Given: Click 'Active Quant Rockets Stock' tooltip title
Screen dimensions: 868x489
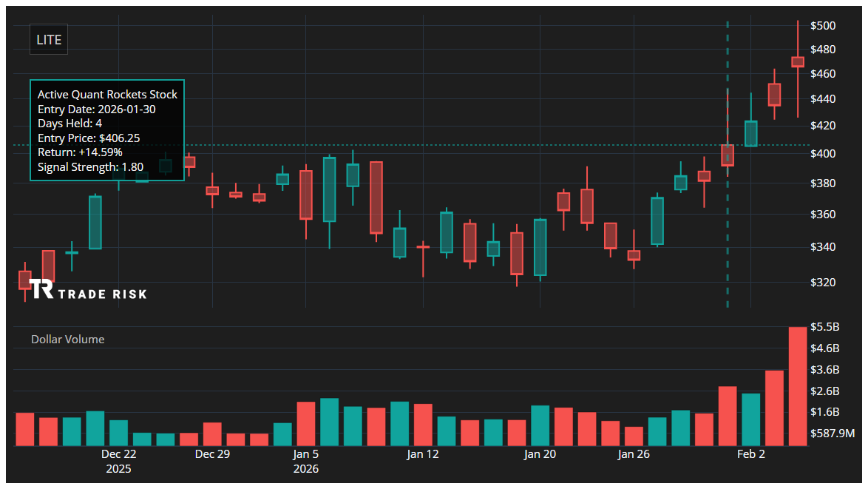Looking at the screenshot, I should 107,95.
